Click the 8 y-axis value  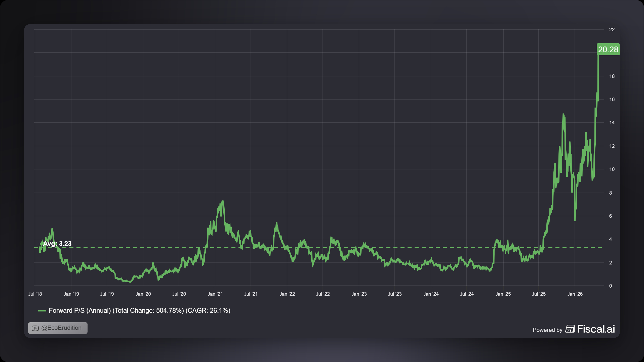(611, 193)
